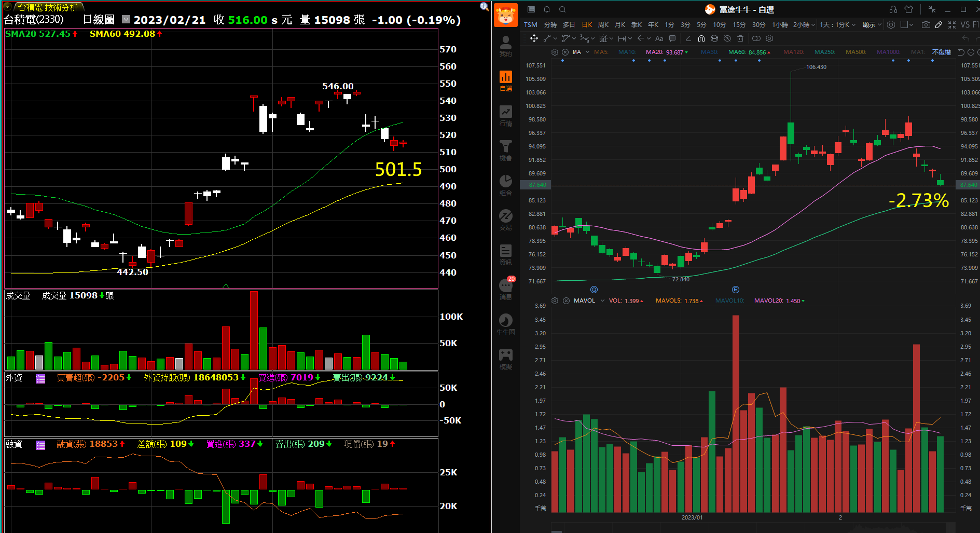Image resolution: width=980 pixels, height=533 pixels.
Task: Select the price range measure tool
Action: 622,38
